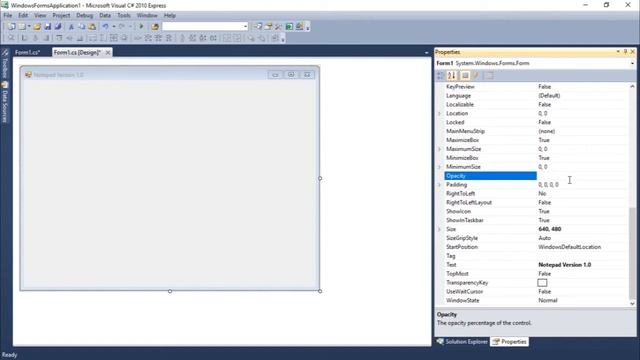Viewport: 640px width, 360px height.
Task: Select the Text value 'Notepad Version 1.0'
Action: 564,265
